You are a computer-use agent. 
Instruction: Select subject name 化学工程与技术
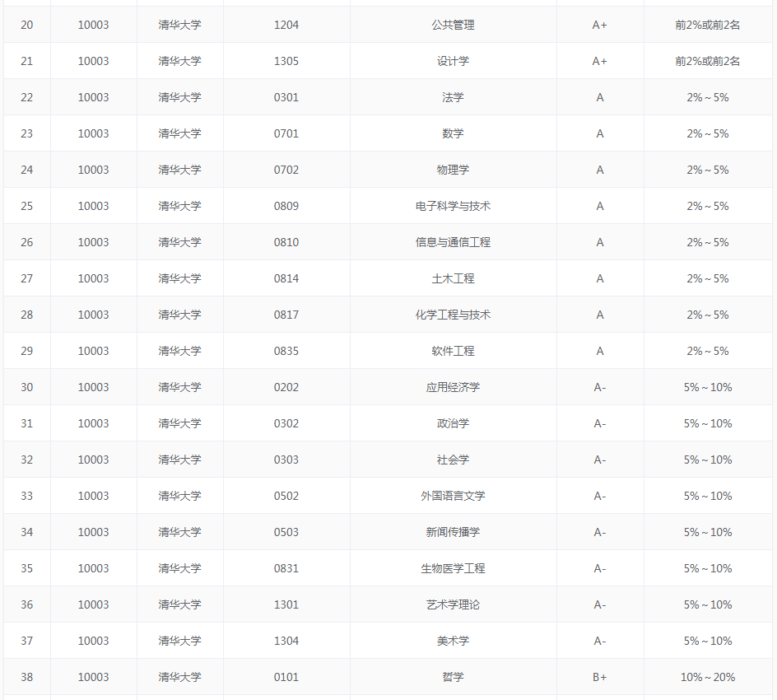tap(453, 315)
